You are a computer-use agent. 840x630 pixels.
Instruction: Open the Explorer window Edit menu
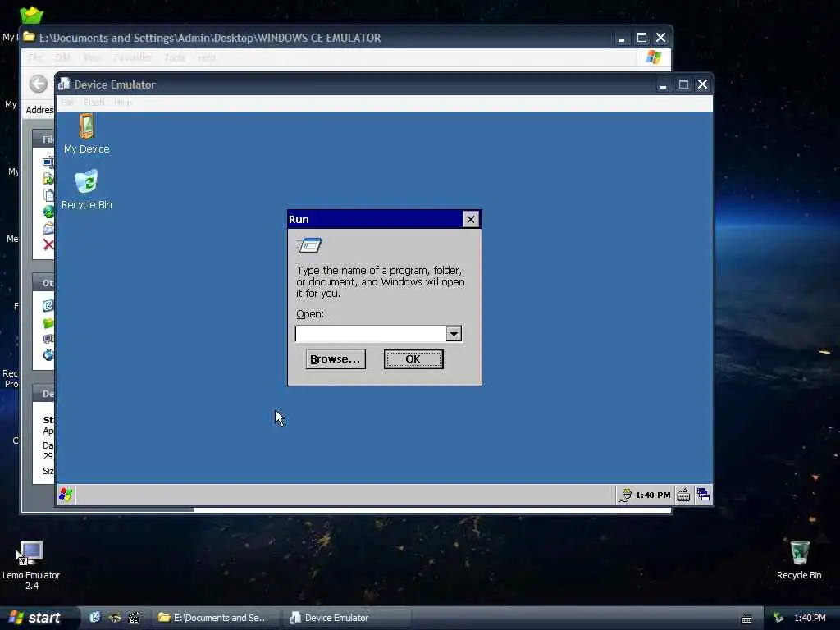click(62, 57)
